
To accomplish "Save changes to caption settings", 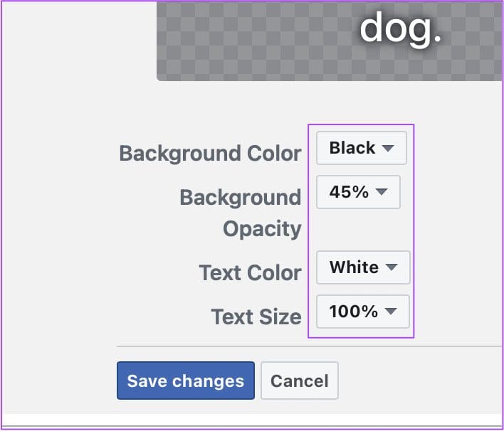I will [186, 381].
